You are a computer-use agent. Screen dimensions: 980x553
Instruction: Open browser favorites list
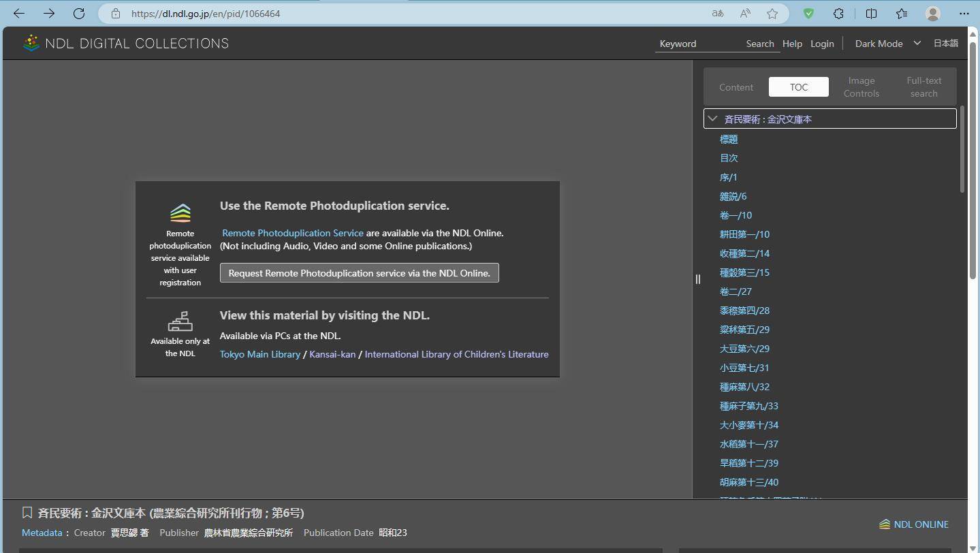pos(902,14)
